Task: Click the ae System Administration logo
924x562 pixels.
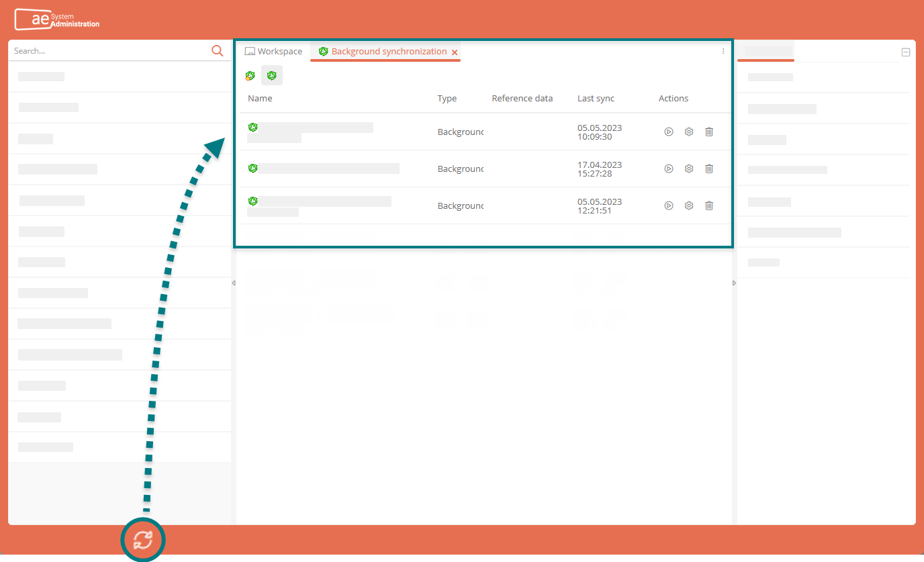Action: coord(57,20)
